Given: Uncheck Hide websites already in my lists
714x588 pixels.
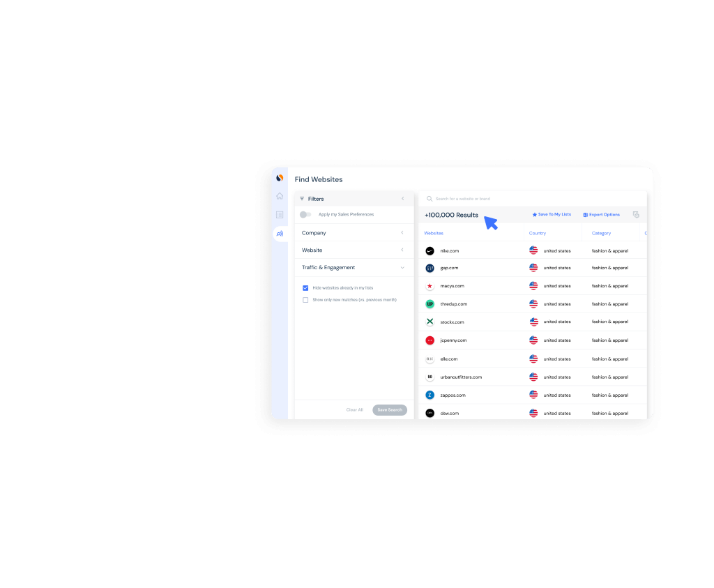Looking at the screenshot, I should (305, 288).
